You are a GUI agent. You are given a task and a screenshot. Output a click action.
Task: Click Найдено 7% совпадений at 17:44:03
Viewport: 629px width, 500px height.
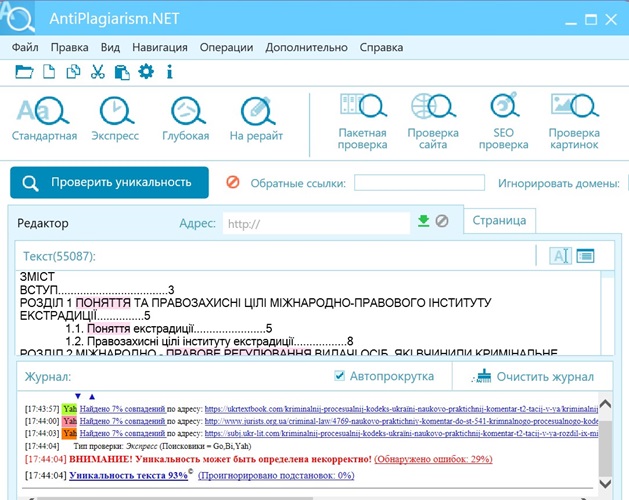point(122,433)
